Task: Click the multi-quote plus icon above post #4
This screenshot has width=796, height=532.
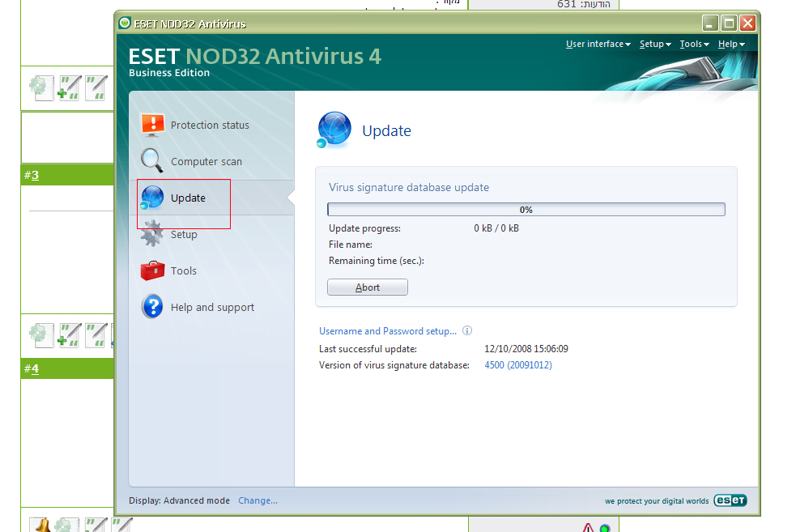Action: [69, 335]
